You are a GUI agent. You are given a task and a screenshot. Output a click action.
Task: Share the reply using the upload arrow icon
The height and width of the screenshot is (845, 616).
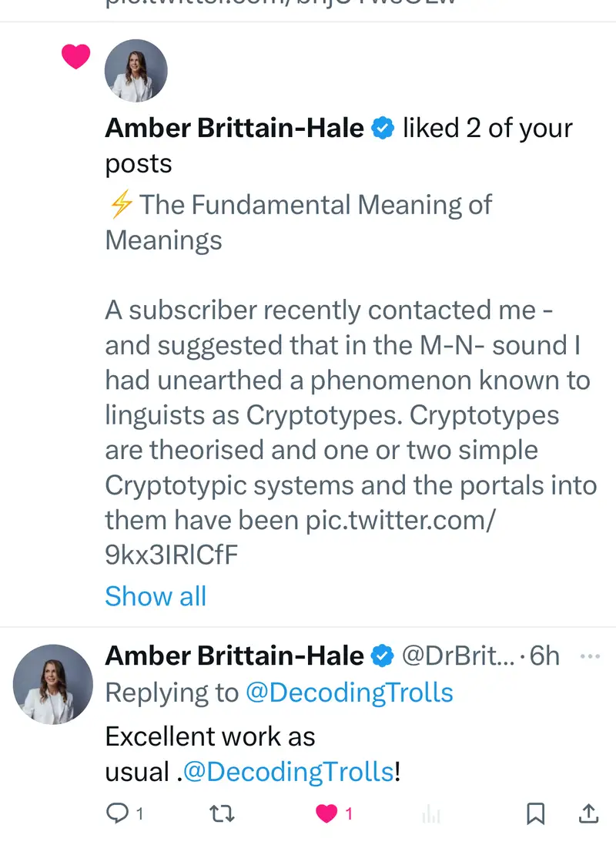[x=588, y=813]
